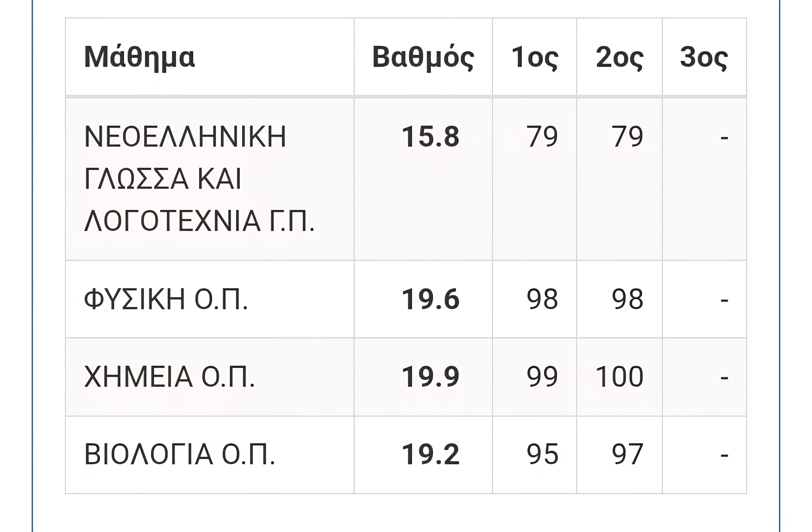Viewport: 812px width, 532px height.
Task: Click the 19.6 grade for ΦΥΣΙΚΗ
Action: (x=431, y=299)
